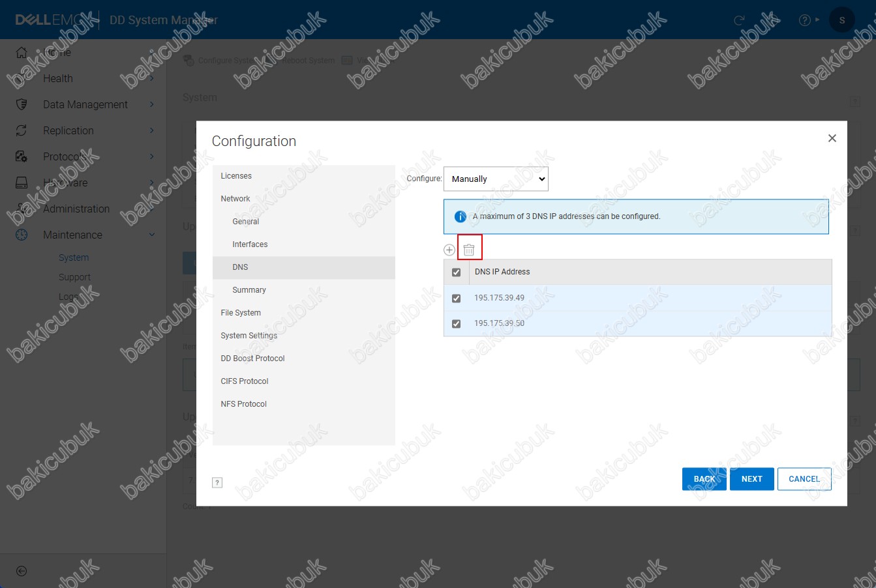The width and height of the screenshot is (876, 588).
Task: Open Support under Maintenance in sidebar
Action: pyautogui.click(x=74, y=277)
